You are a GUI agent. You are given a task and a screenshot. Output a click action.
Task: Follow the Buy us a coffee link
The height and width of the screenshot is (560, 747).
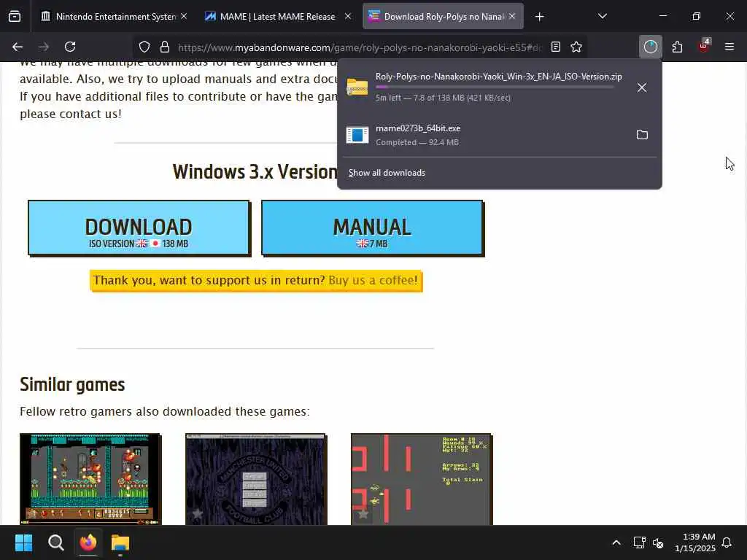373,280
